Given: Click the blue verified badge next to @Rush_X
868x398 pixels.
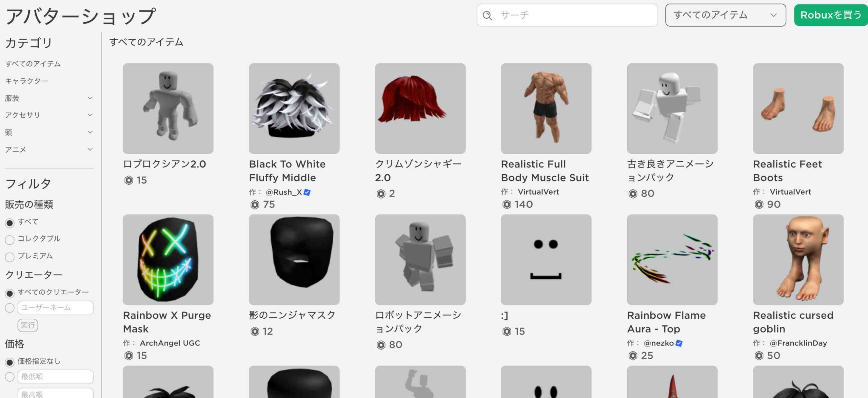Looking at the screenshot, I should [307, 192].
